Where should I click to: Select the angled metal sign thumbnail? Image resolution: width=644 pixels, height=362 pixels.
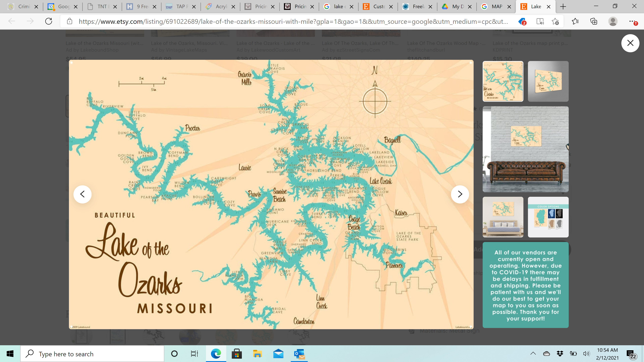point(548,81)
